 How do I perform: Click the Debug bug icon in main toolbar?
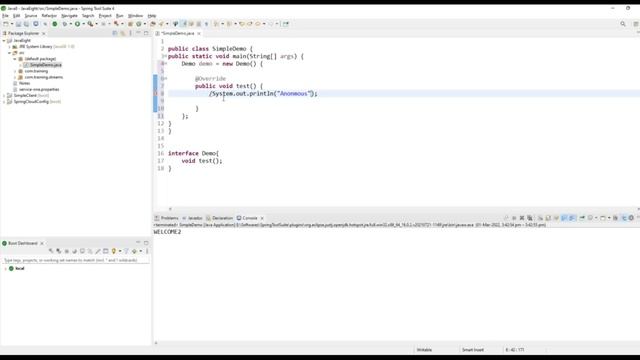[64, 24]
